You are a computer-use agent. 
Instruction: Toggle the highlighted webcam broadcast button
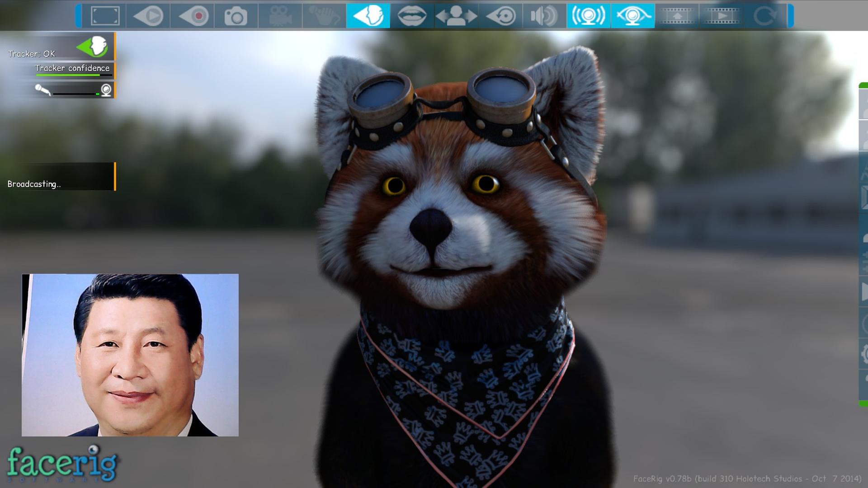[589, 16]
